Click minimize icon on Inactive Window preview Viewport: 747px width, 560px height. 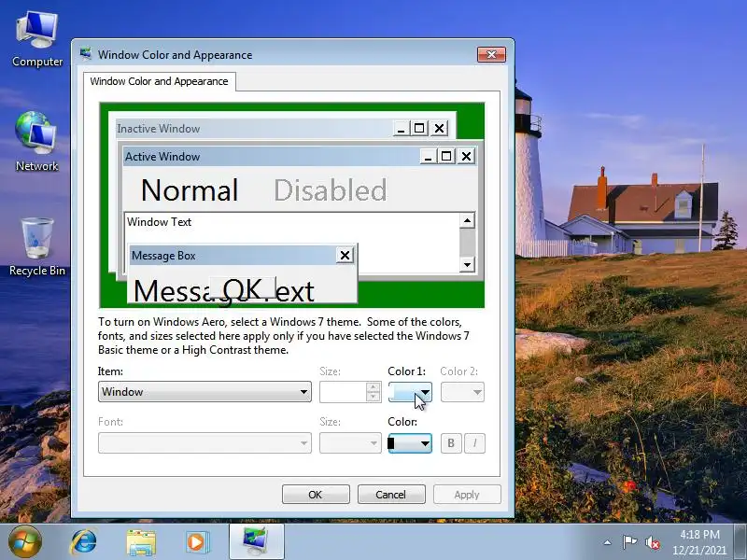point(402,129)
